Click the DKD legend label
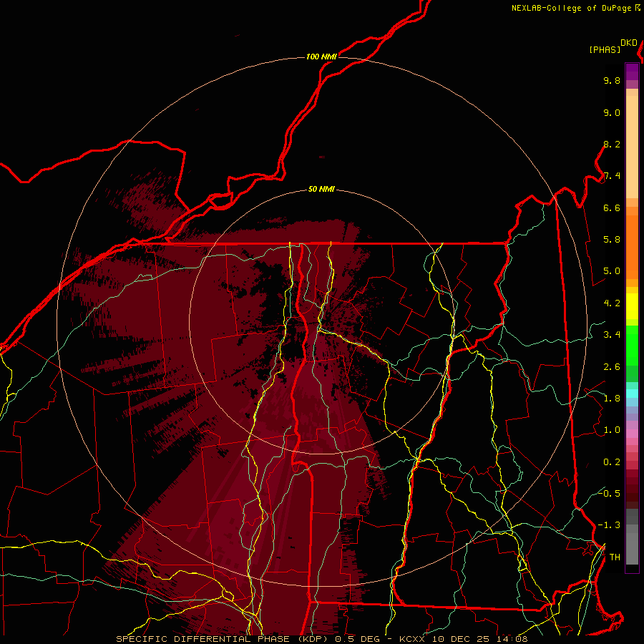This screenshot has height=644, width=644. [629, 43]
